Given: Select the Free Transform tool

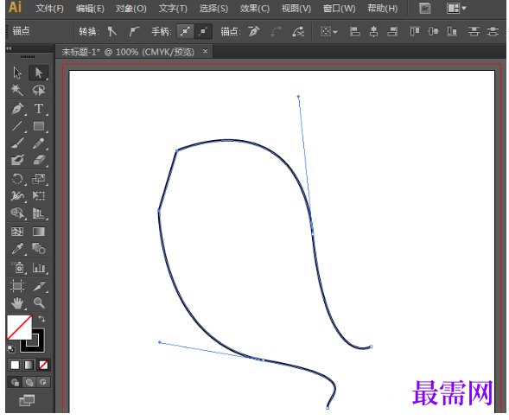Looking at the screenshot, I should click(39, 195).
